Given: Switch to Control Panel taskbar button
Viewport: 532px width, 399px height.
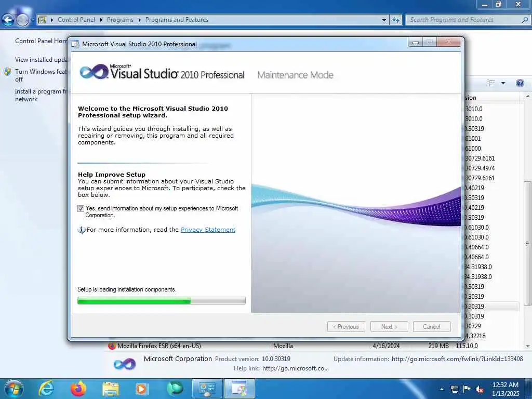Looking at the screenshot, I should [x=207, y=389].
